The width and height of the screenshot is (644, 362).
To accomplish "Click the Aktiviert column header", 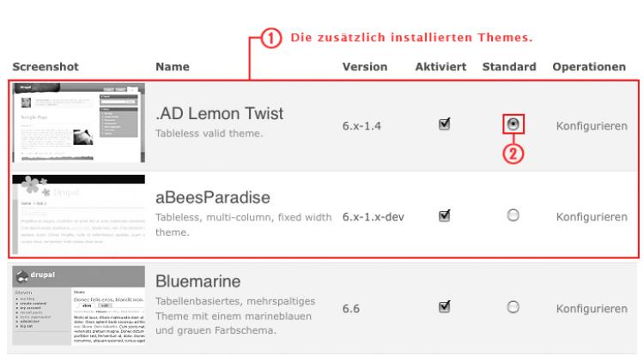I will pos(440,66).
